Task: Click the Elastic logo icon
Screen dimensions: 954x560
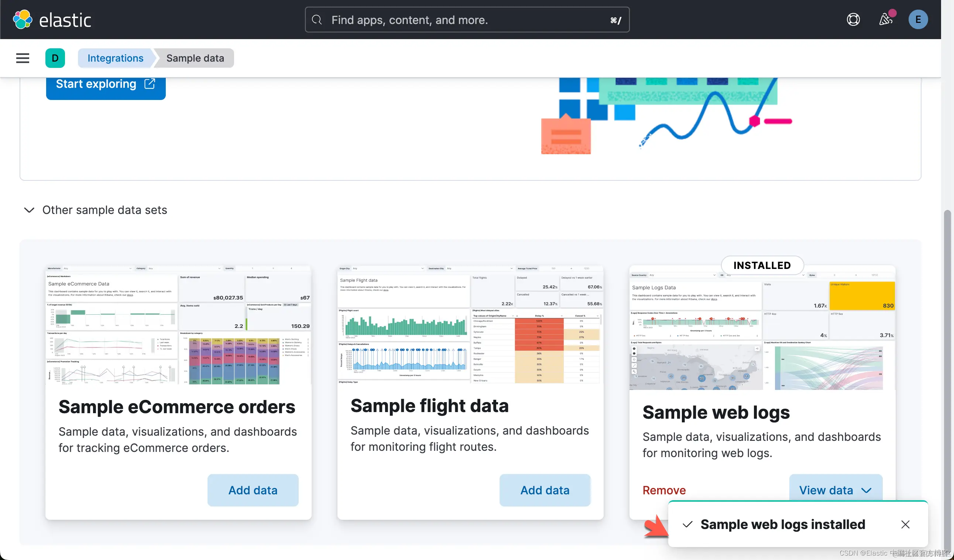Action: point(23,20)
